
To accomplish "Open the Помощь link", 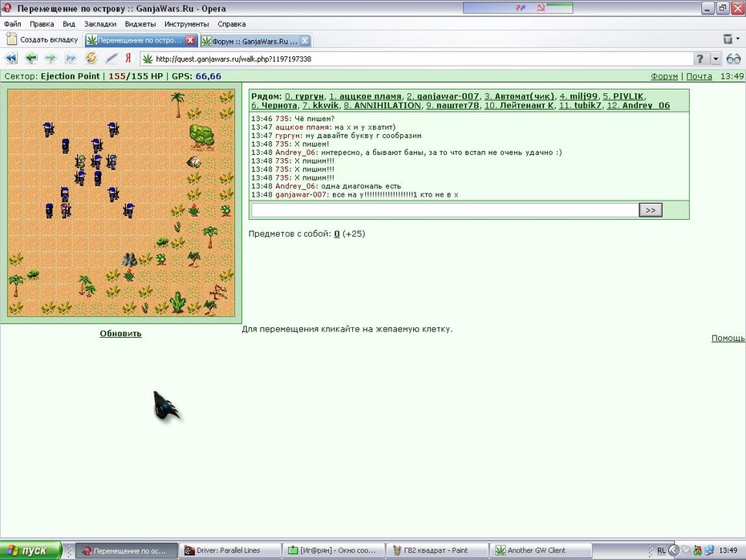I will [x=728, y=339].
